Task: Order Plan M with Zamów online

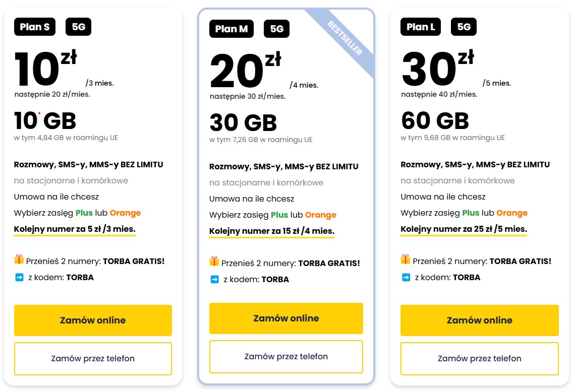Action: (x=286, y=318)
